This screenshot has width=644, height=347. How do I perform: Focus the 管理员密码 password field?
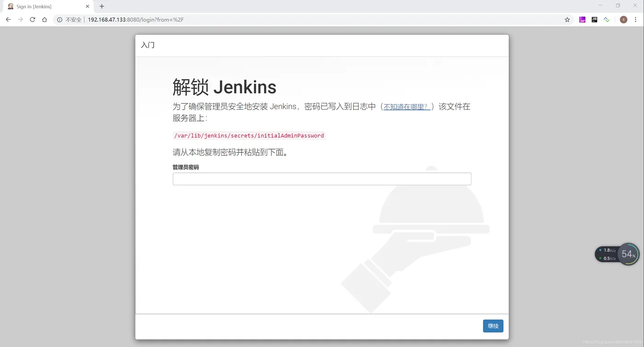322,179
